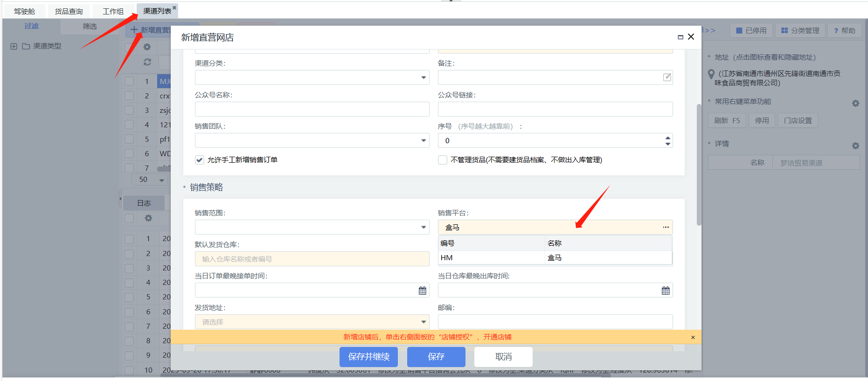Uncheck 允许手工新增销售订单 checkbox
This screenshot has height=381, width=868.
pyautogui.click(x=200, y=160)
